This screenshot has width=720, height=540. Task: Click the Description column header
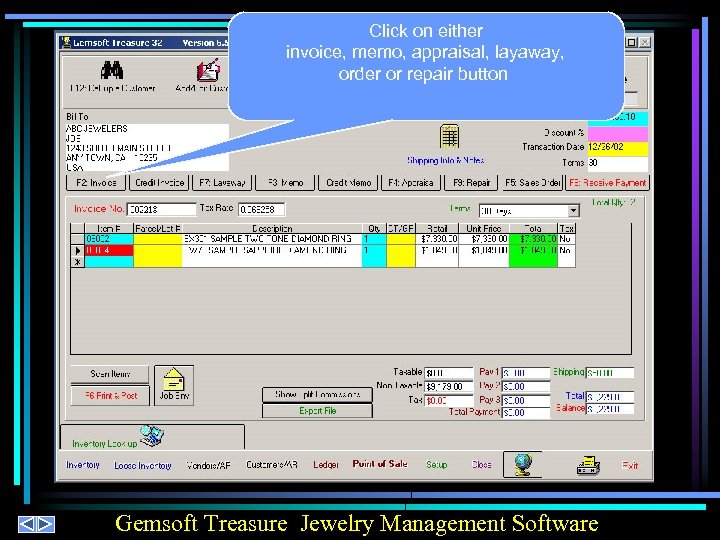coord(272,228)
